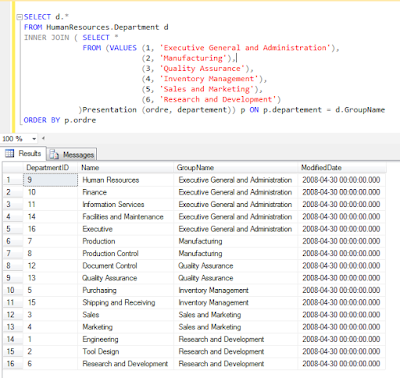
Task: Select the GroupName column header
Action: coord(236,167)
